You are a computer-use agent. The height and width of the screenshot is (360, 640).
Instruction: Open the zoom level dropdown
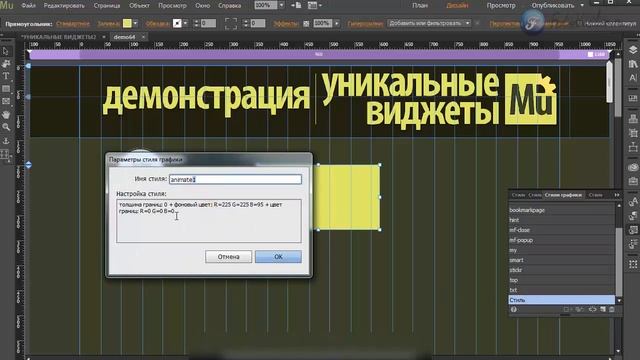pyautogui.click(x=281, y=5)
